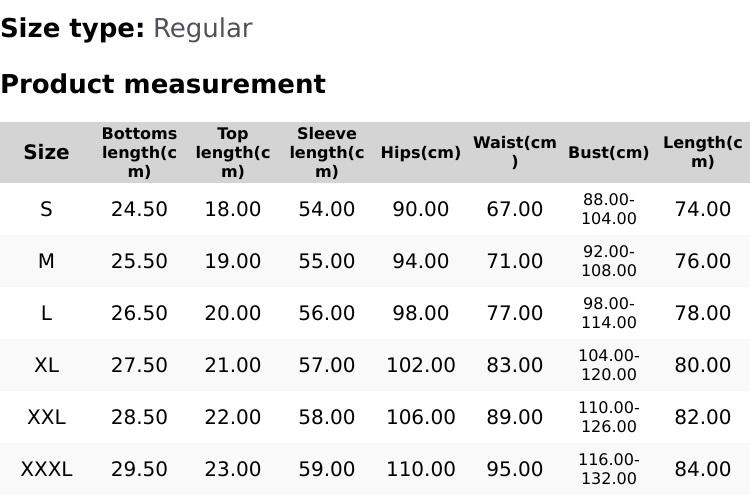Click the XL size row label
The height and width of the screenshot is (495, 750).
(x=46, y=365)
